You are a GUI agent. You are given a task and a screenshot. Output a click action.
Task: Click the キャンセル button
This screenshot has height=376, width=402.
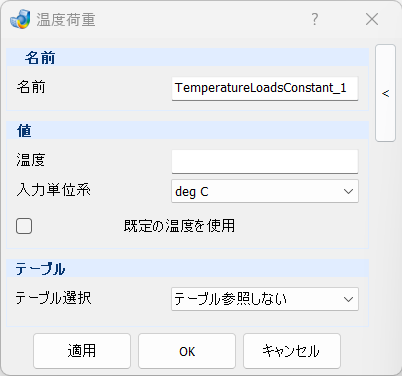292,351
